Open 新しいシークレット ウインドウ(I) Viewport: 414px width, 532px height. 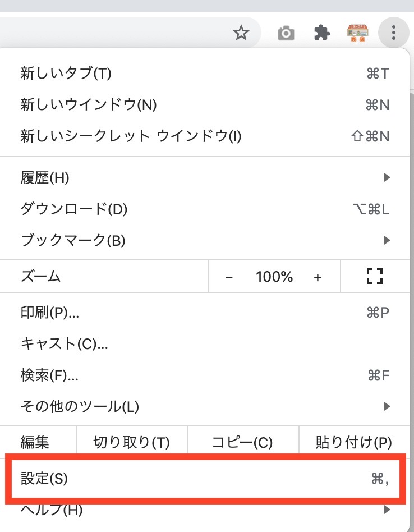tap(131, 136)
